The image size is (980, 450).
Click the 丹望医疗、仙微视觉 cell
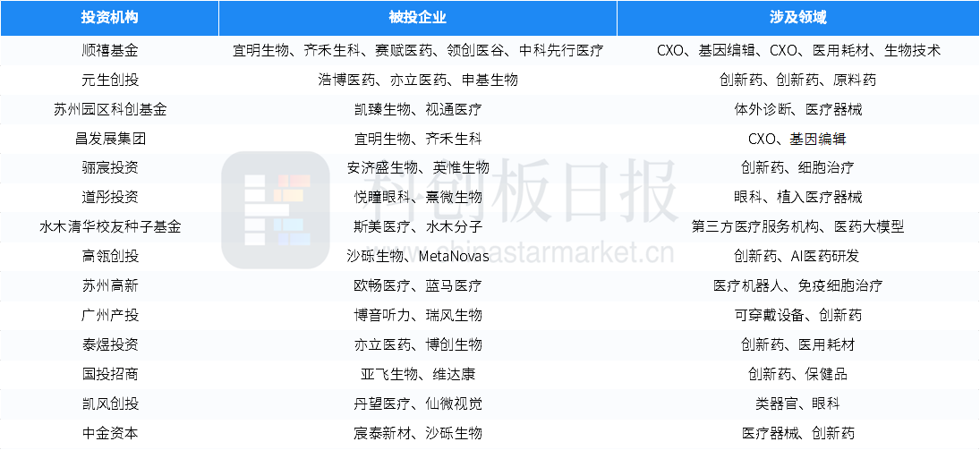coord(417,403)
